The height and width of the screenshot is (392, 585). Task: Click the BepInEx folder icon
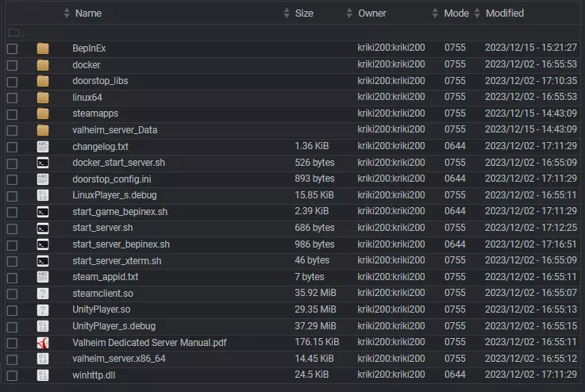43,48
